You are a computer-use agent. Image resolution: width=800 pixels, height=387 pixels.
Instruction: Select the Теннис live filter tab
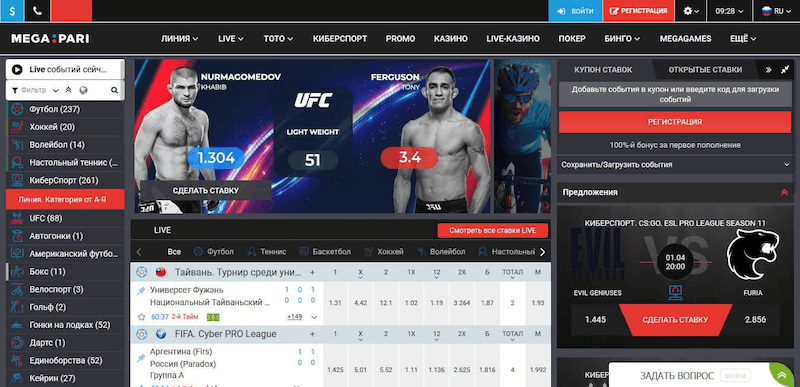coord(267,252)
